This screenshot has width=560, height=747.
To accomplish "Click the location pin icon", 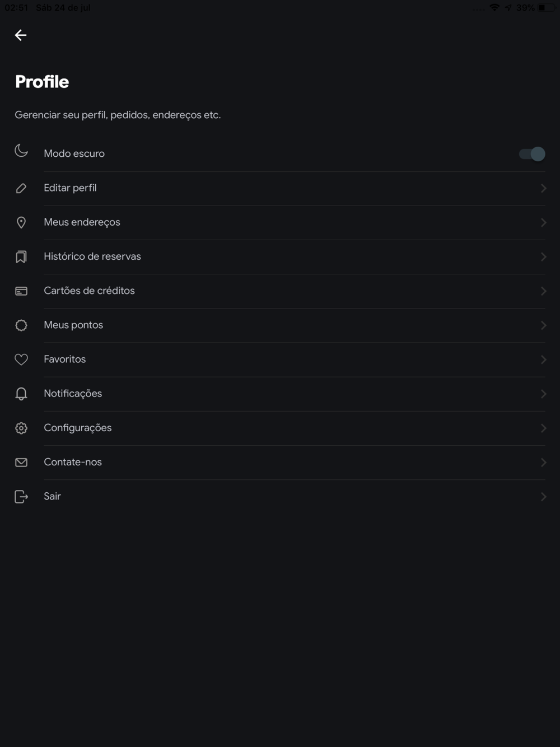I will (x=21, y=222).
